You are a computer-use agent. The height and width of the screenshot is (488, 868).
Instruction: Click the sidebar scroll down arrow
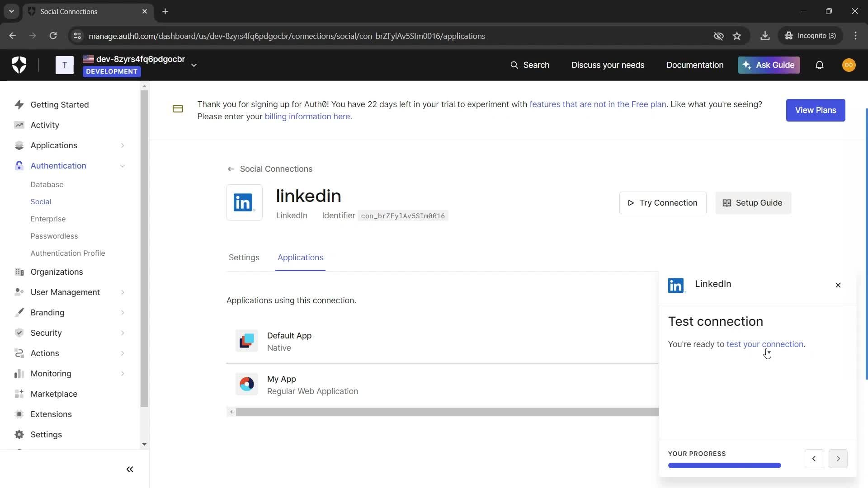pos(144,444)
